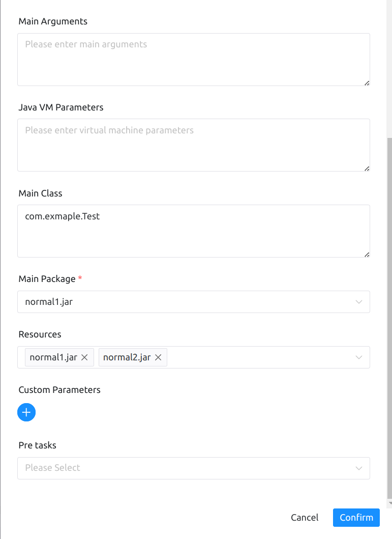Screen dimensions: 392x539
Task: Click the normal2.jar tag label in Resources
Action: pos(127,357)
